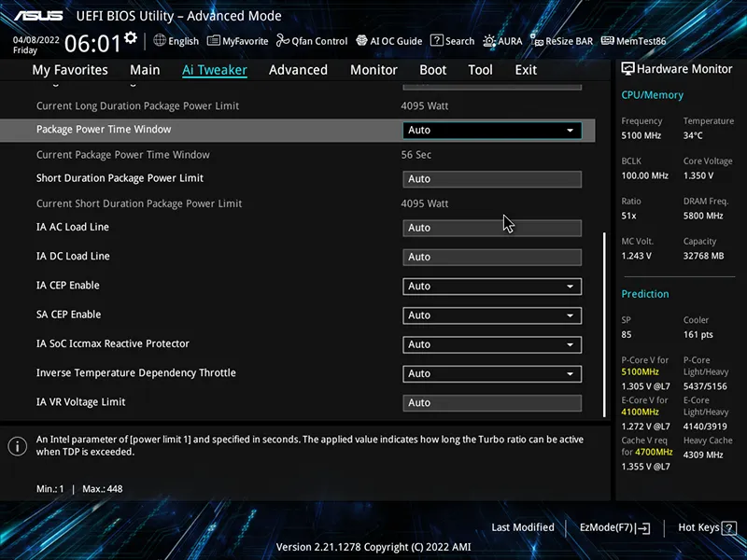Launch Qfan Control via fan icon
The image size is (747, 560).
tap(283, 41)
